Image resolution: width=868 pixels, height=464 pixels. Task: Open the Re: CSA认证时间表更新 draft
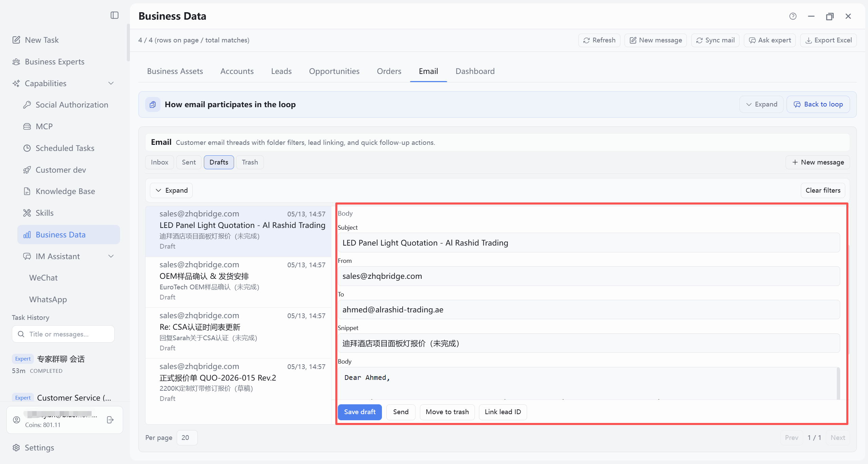[x=238, y=333]
